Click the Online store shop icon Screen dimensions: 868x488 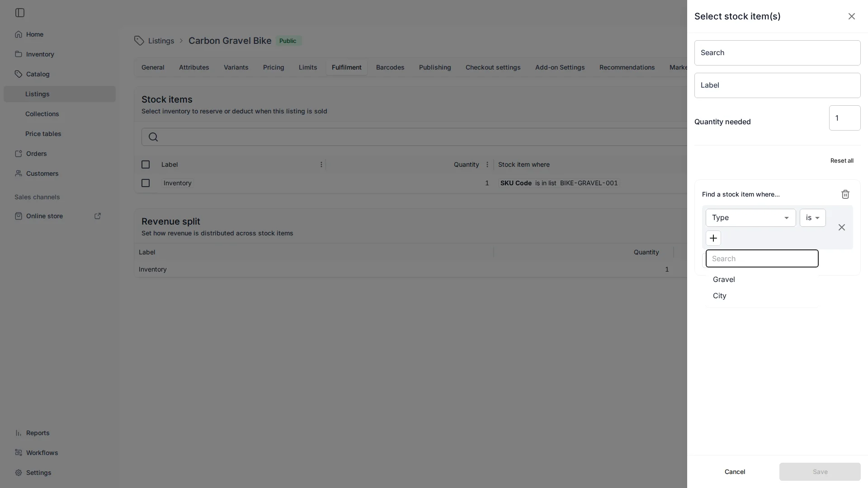(x=19, y=216)
